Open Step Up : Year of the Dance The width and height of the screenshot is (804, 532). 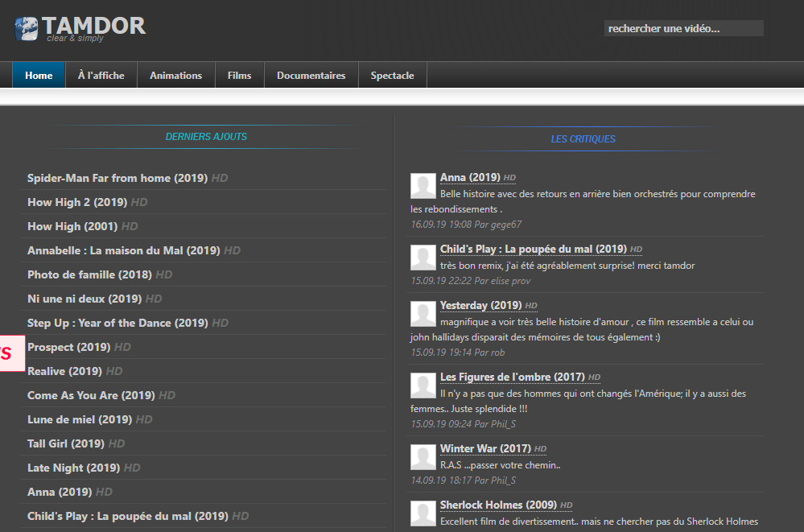[x=118, y=323]
